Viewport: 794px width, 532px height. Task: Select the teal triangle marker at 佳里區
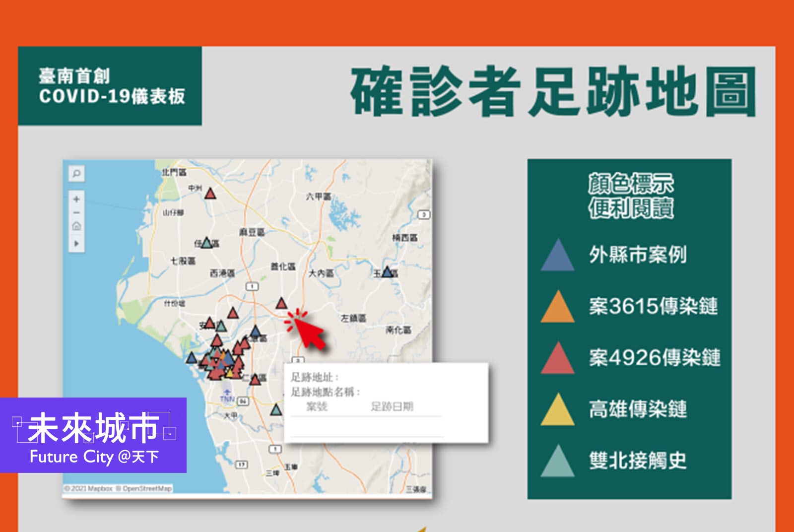pos(206,243)
